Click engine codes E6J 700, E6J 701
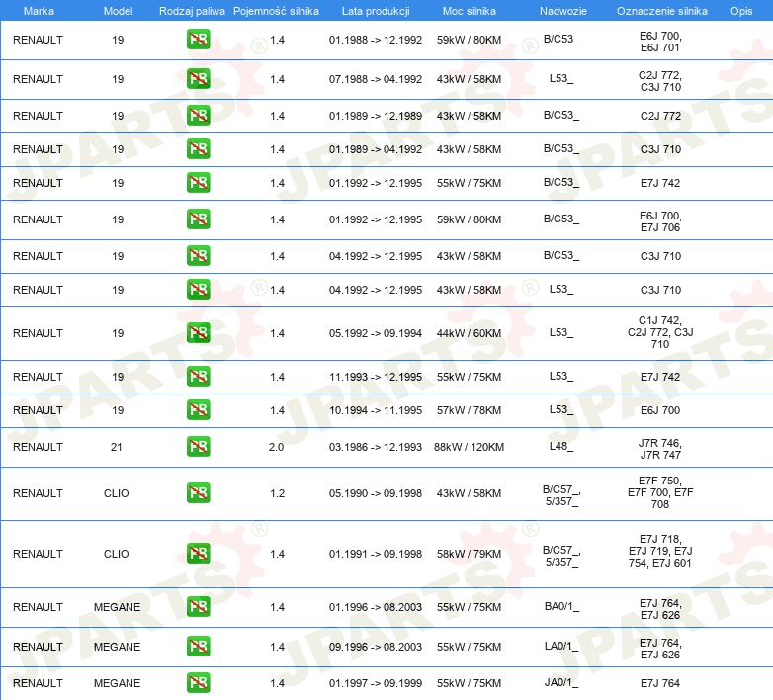The image size is (773, 700). [660, 42]
